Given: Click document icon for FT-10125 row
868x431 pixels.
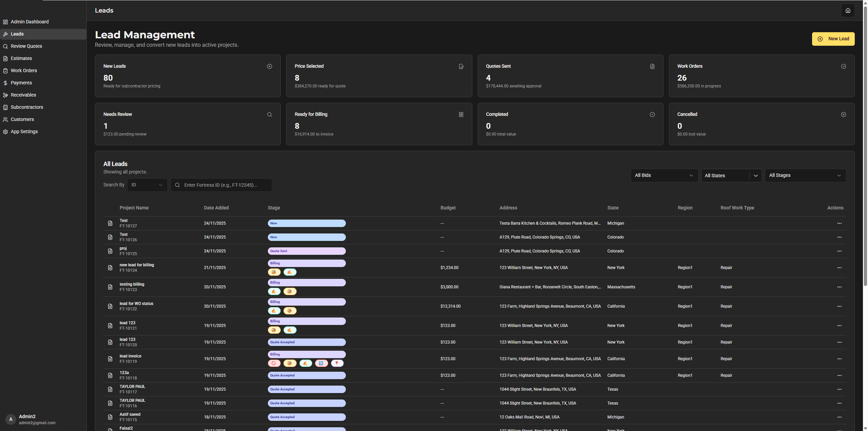Looking at the screenshot, I should point(110,251).
